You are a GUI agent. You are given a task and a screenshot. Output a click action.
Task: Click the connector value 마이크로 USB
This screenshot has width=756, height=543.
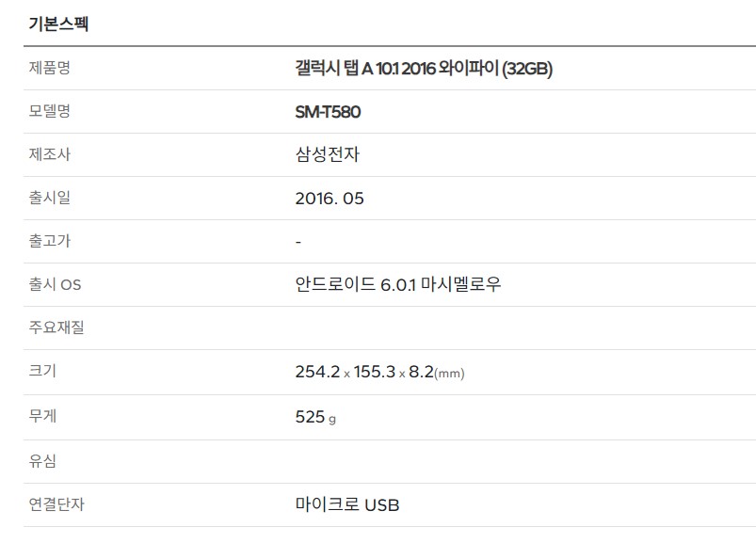point(347,504)
